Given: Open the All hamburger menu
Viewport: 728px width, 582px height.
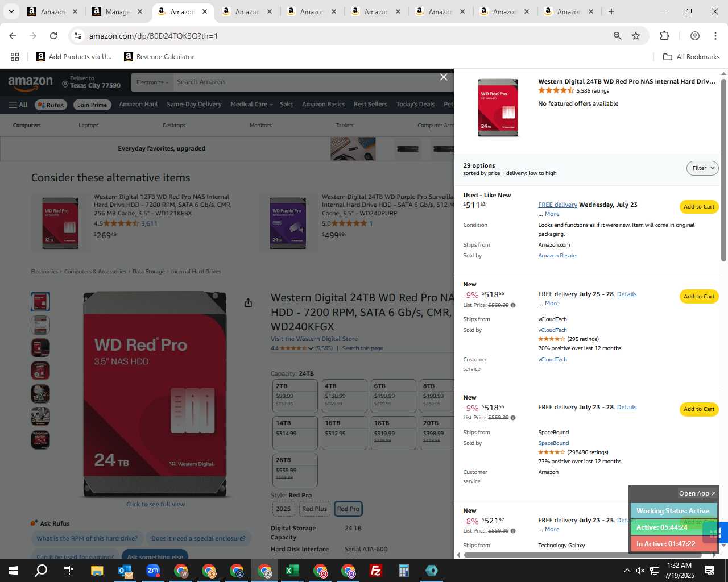Looking at the screenshot, I should [18, 105].
